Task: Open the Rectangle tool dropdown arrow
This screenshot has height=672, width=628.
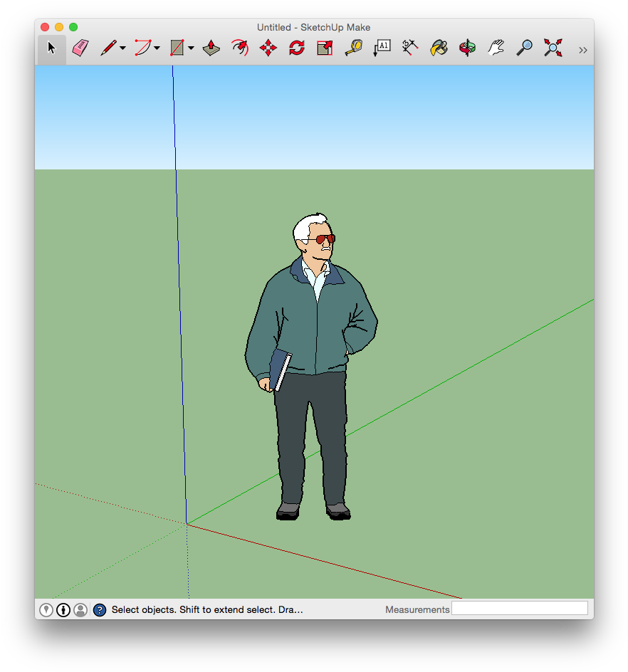Action: (x=189, y=48)
